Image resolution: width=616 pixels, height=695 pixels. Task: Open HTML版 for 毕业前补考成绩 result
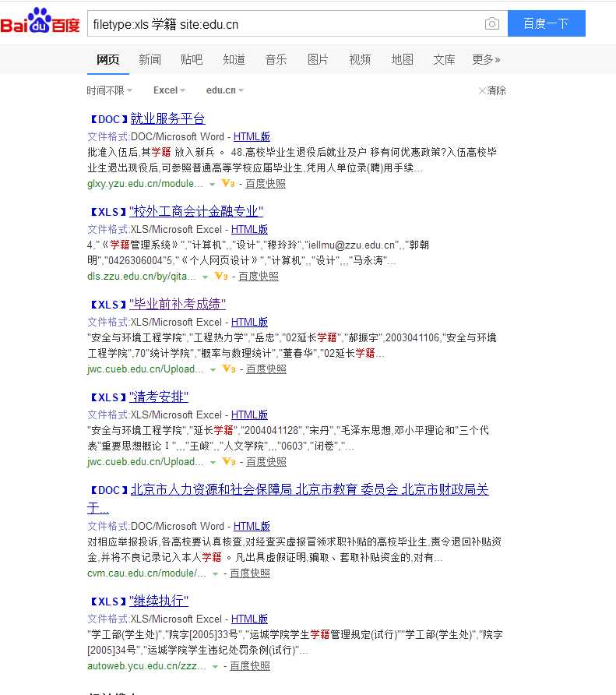click(249, 322)
